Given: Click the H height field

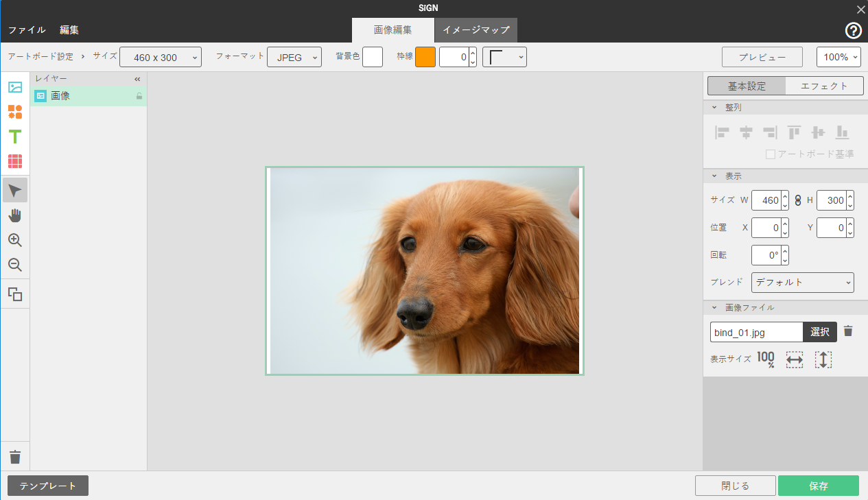Looking at the screenshot, I should point(831,200).
